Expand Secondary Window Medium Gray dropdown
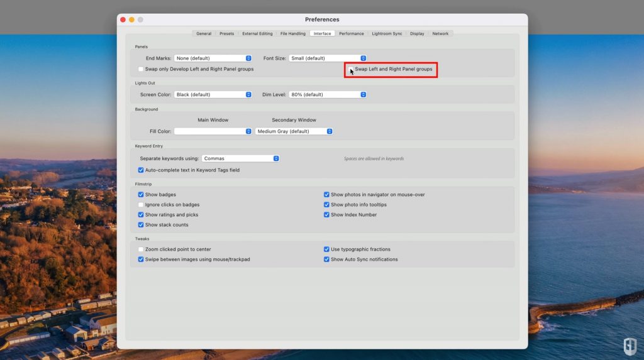Viewport: 644px width, 360px height. (x=294, y=131)
